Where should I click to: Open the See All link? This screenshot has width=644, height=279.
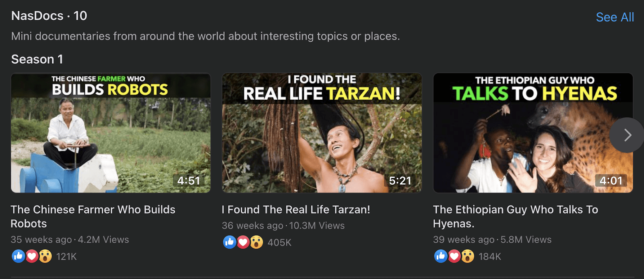[x=615, y=17]
